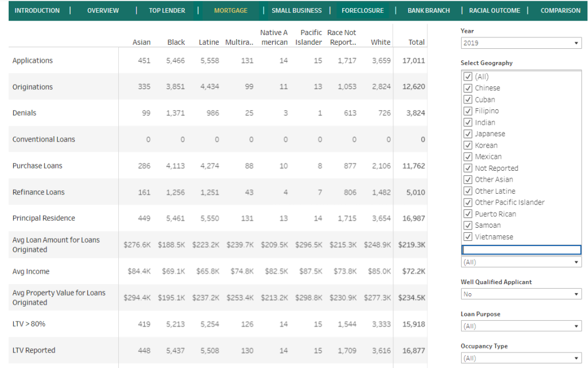Click the Native American column header
Viewport: 588px width, 368px height.
[x=274, y=37]
